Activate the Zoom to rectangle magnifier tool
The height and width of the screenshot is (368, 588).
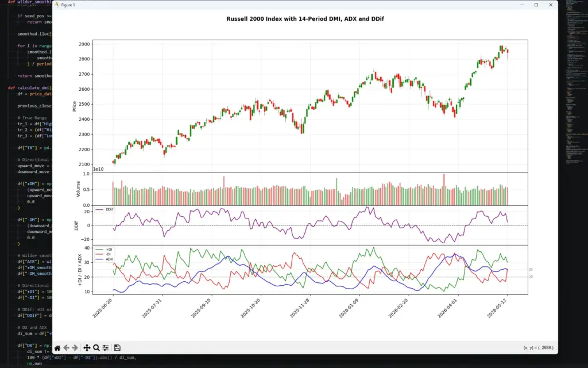[x=96, y=348]
